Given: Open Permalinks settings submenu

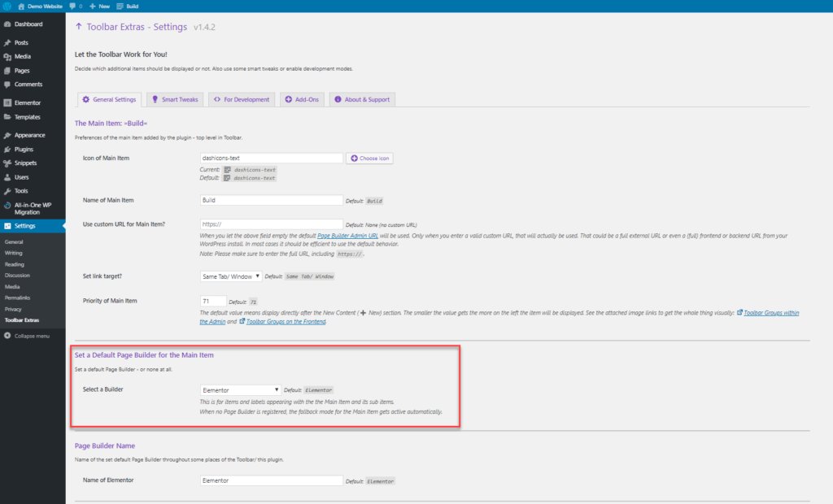Looking at the screenshot, I should click(18, 298).
